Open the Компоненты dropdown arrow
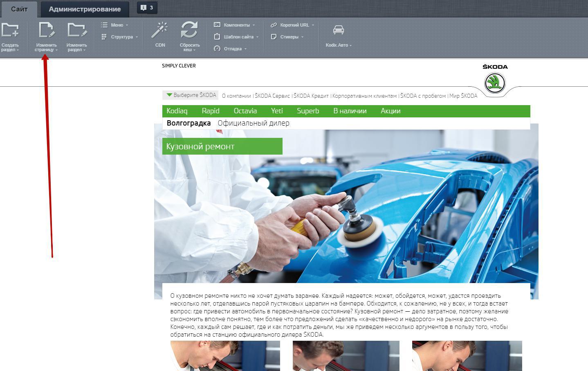The width and height of the screenshot is (588, 371). 254,25
